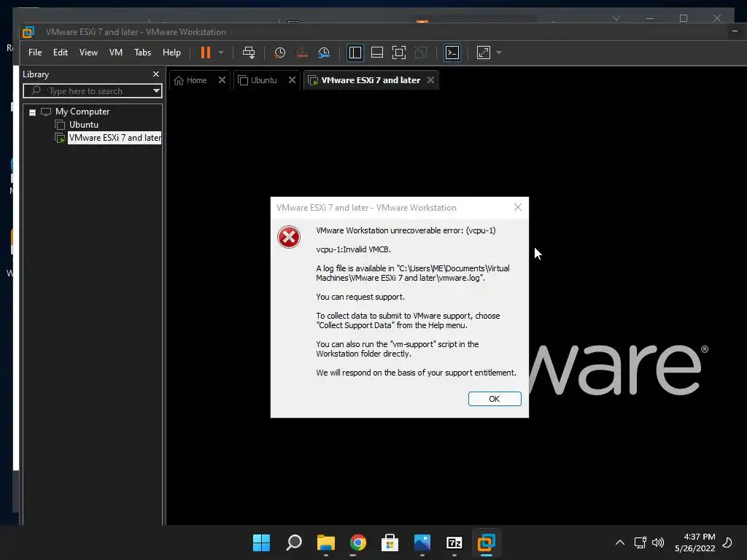
Task: Open Google Chrome from the taskbar
Action: click(x=357, y=542)
